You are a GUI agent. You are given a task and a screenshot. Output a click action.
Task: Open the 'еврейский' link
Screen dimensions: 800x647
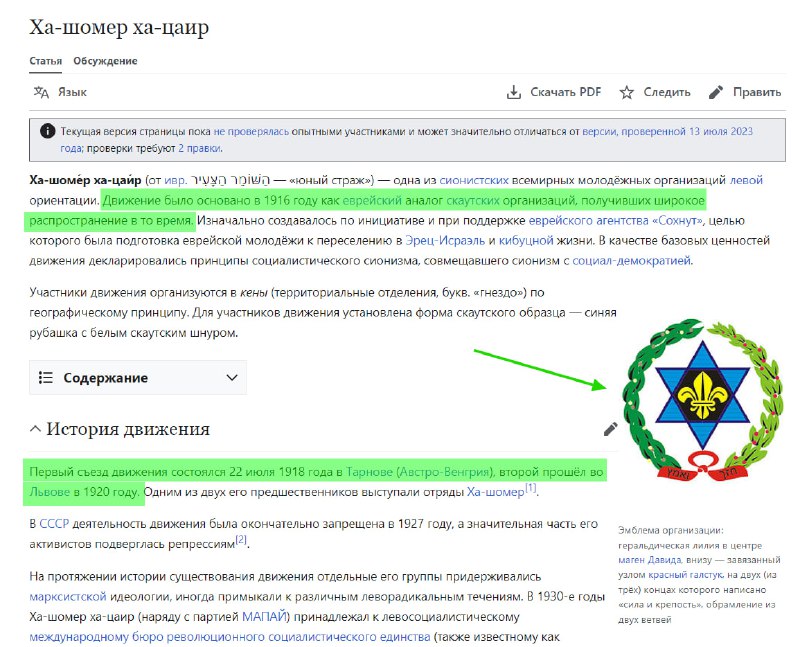[x=372, y=201]
